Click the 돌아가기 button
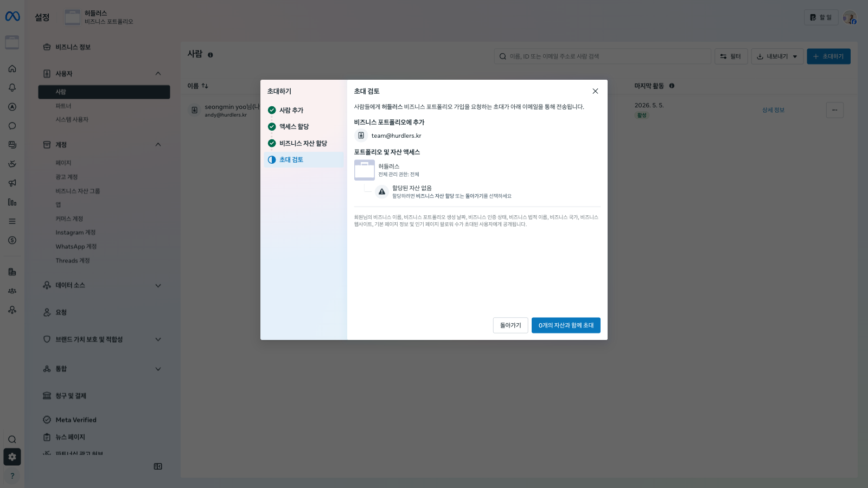 510,325
